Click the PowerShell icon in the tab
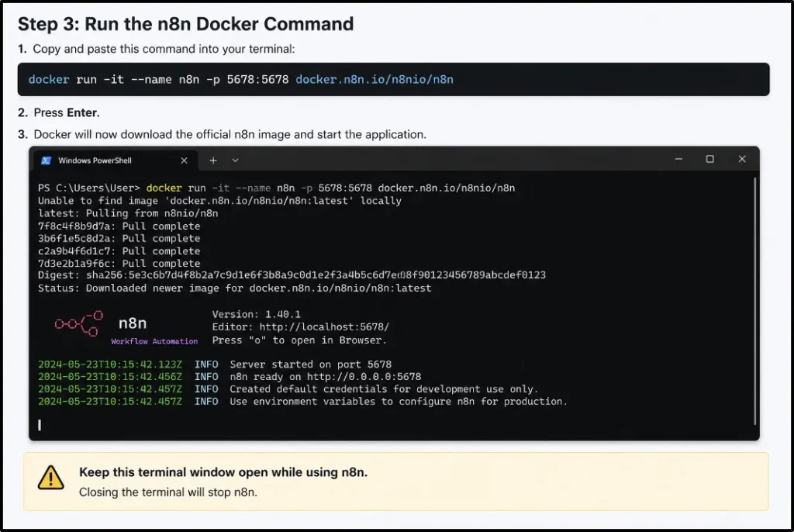The image size is (794, 532). (x=46, y=161)
